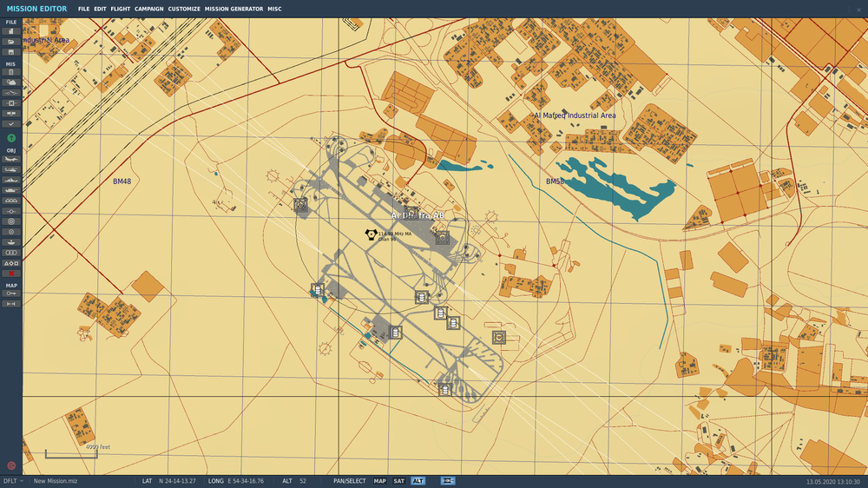Fly mission green arrow button

(x=11, y=138)
